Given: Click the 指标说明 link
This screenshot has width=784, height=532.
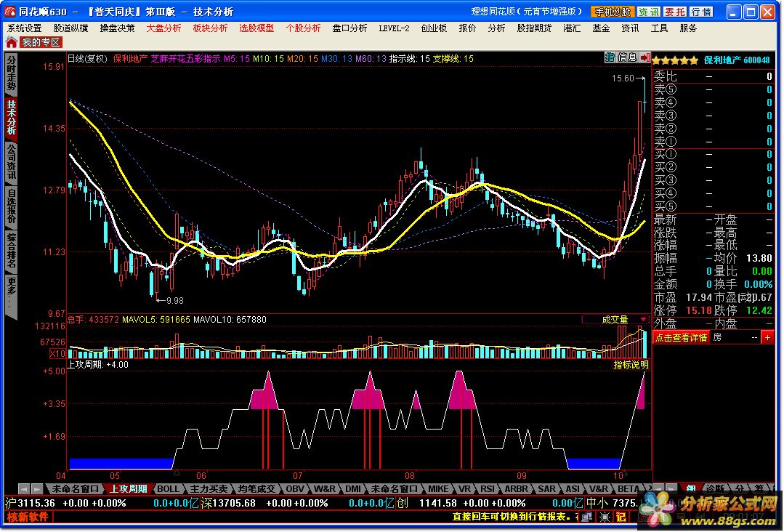Looking at the screenshot, I should click(631, 365).
